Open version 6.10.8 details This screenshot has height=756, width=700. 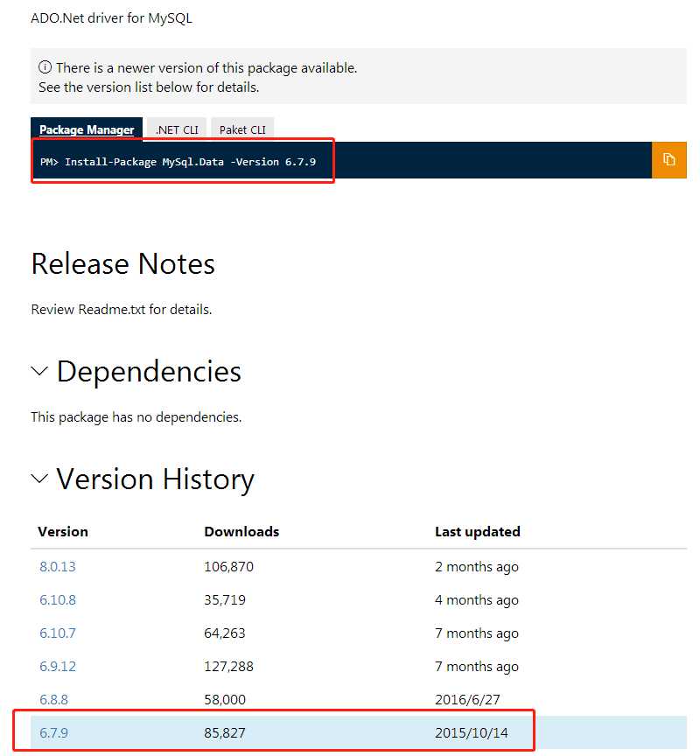[58, 599]
